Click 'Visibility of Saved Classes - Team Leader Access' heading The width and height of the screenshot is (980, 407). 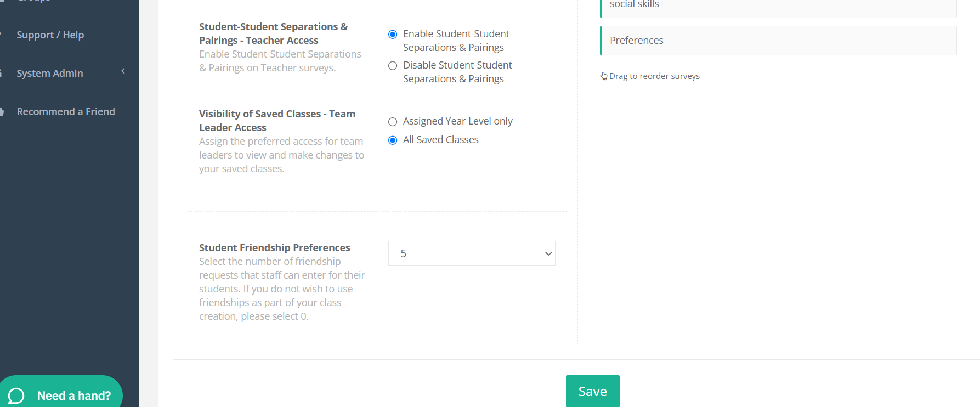click(x=277, y=121)
